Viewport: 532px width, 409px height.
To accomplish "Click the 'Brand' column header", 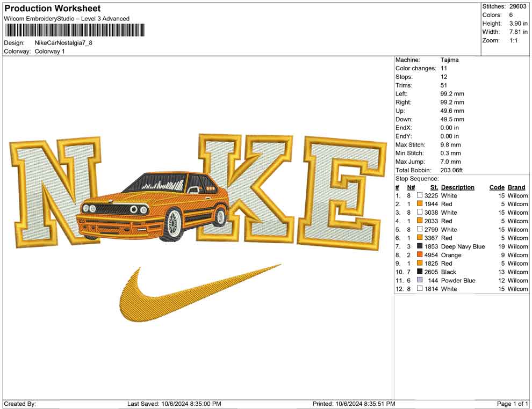I will point(516,187).
